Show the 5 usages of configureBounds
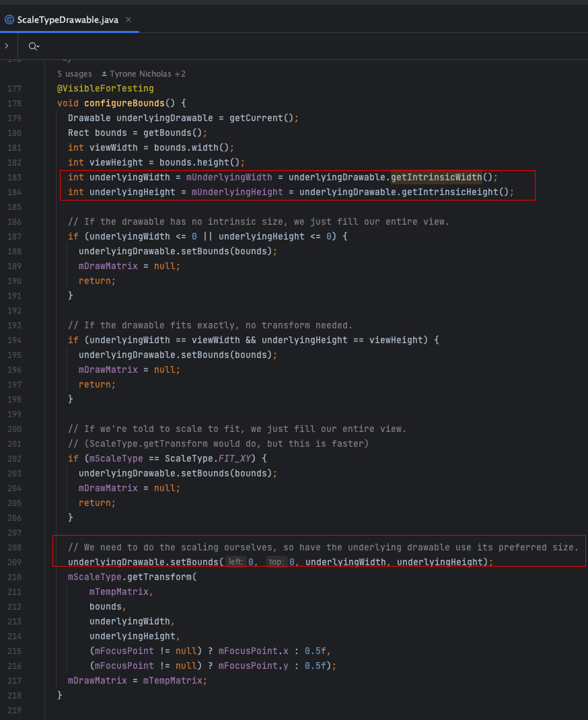This screenshot has height=720, width=588. (75, 74)
